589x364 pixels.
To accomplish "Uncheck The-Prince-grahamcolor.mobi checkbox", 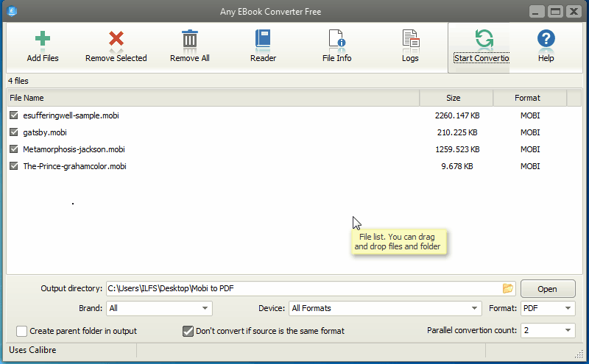I will point(14,166).
